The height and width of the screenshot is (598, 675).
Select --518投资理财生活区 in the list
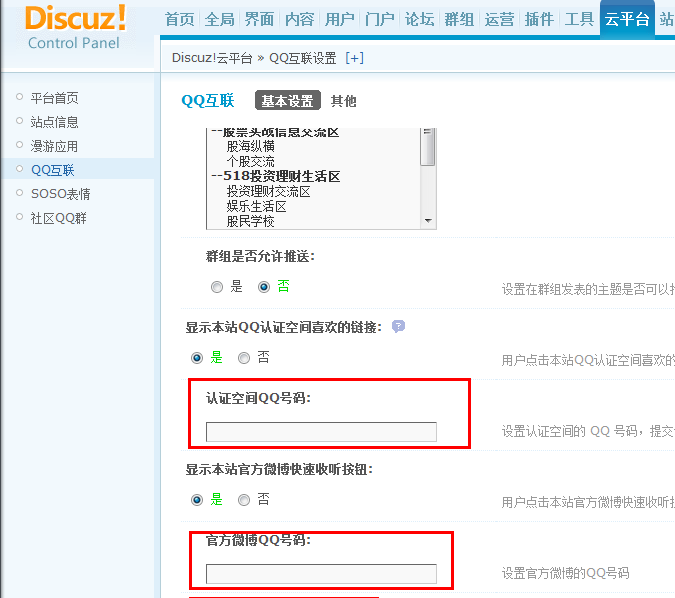click(x=276, y=177)
